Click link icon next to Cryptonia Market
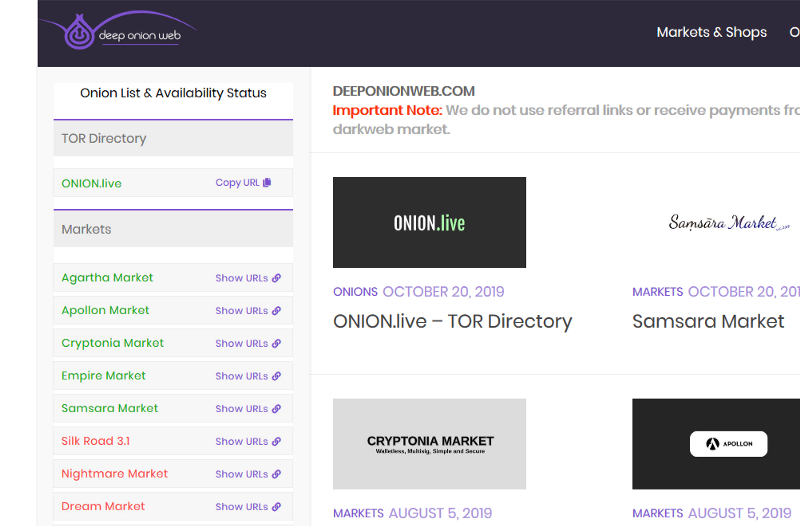This screenshot has width=800, height=526. click(276, 343)
